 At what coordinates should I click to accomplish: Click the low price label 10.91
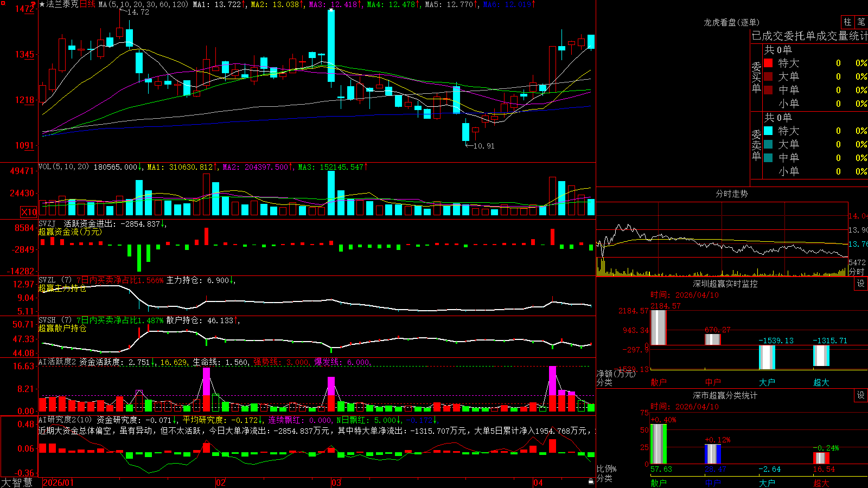point(484,146)
